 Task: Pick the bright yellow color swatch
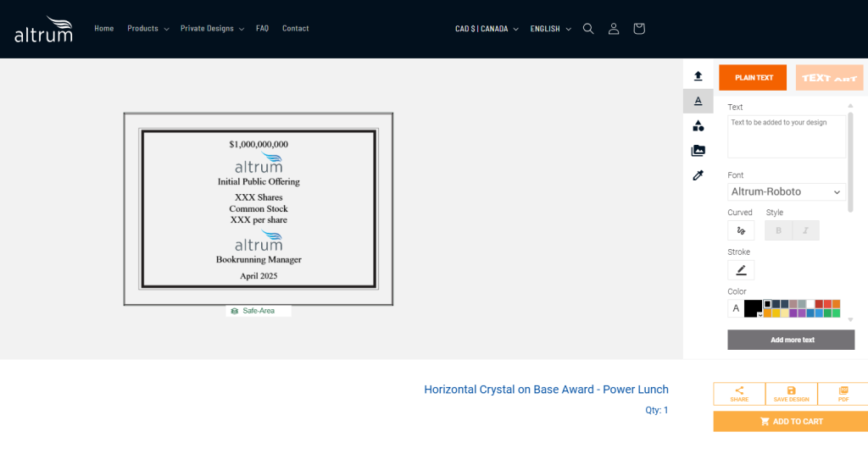[x=776, y=313]
